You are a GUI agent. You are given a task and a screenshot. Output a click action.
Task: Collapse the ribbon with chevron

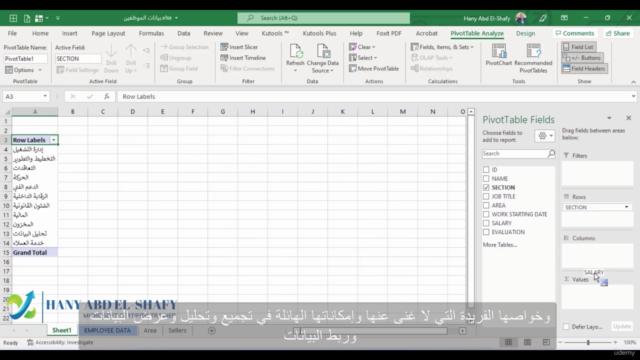pyautogui.click(x=633, y=82)
